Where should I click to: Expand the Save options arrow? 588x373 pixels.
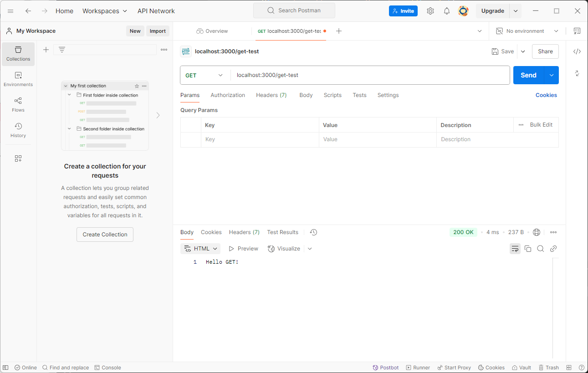pyautogui.click(x=523, y=51)
